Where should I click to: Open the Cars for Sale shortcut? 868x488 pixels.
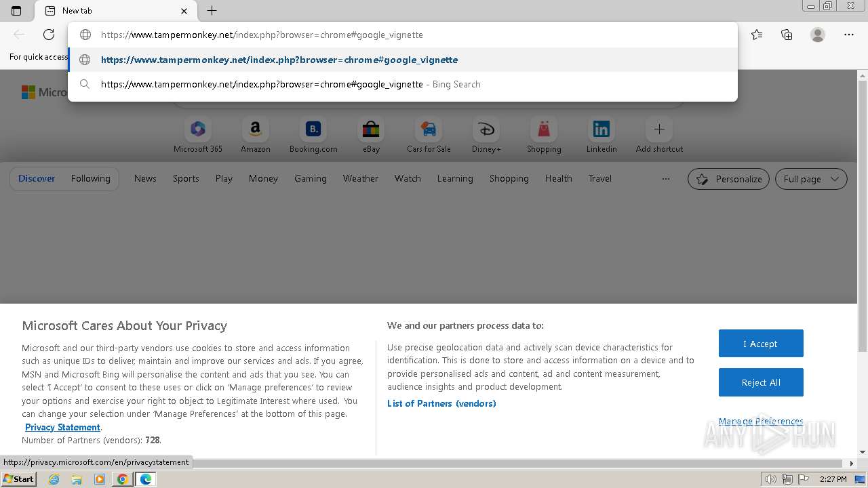pyautogui.click(x=429, y=135)
